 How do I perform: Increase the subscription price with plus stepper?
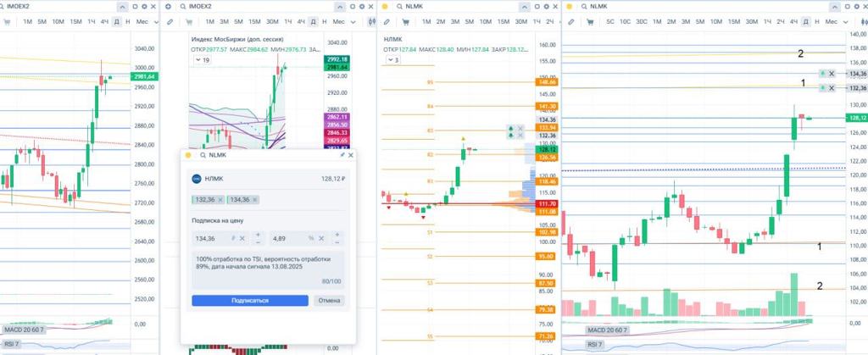click(259, 235)
